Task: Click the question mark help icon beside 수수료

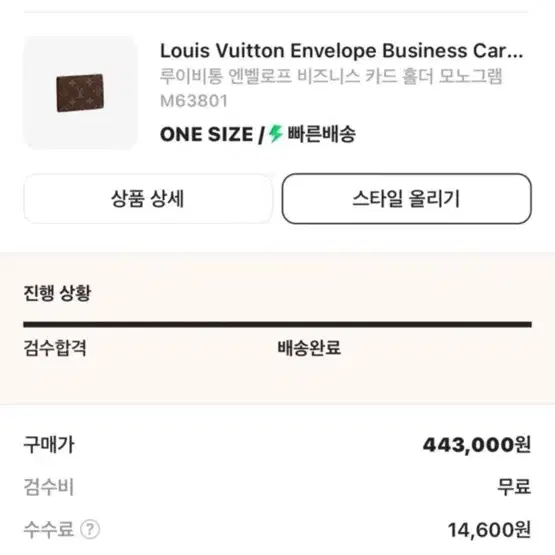Action: point(90,530)
